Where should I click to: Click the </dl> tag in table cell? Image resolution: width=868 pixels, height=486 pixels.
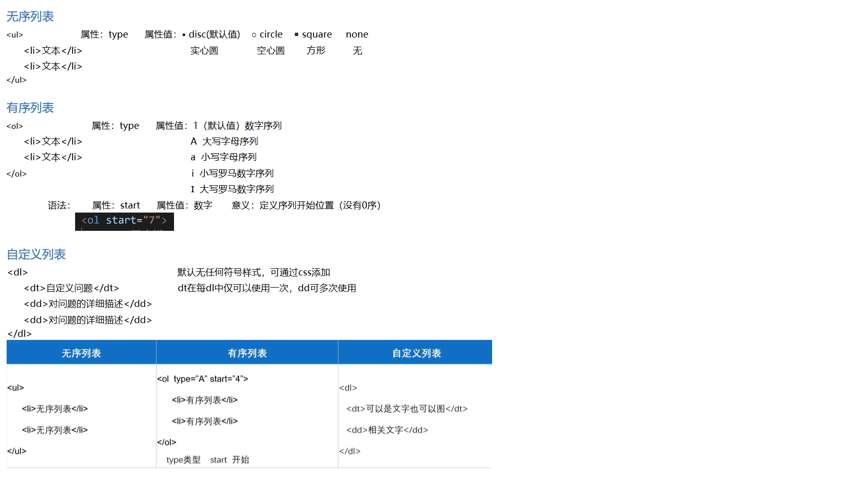point(350,451)
